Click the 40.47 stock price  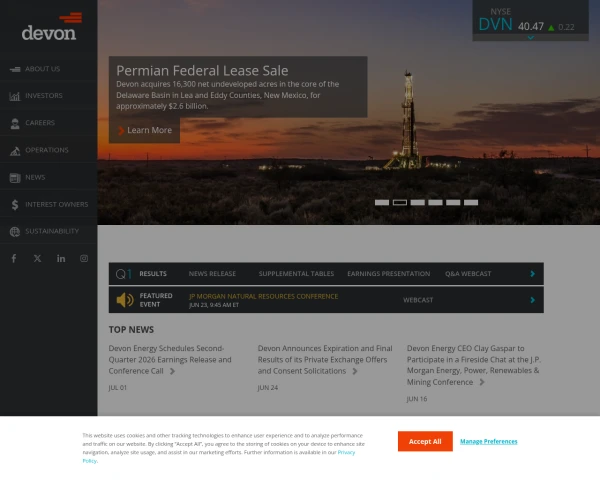pyautogui.click(x=531, y=26)
